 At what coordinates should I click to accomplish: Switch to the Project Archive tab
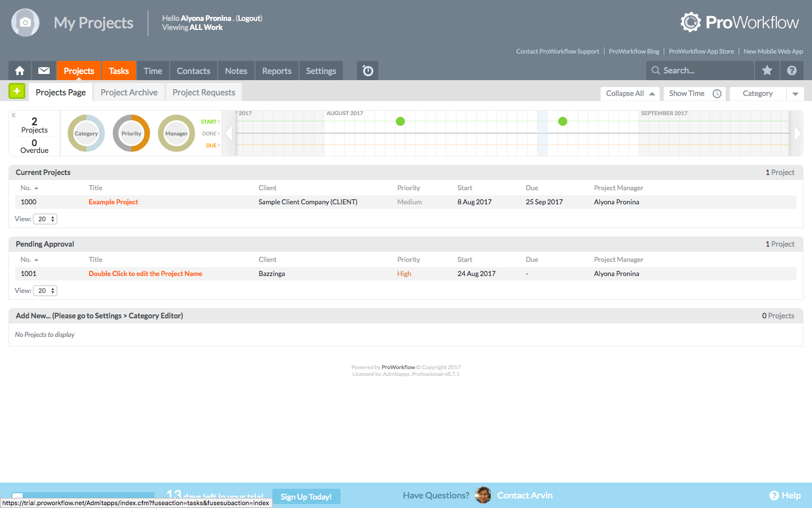tap(129, 91)
